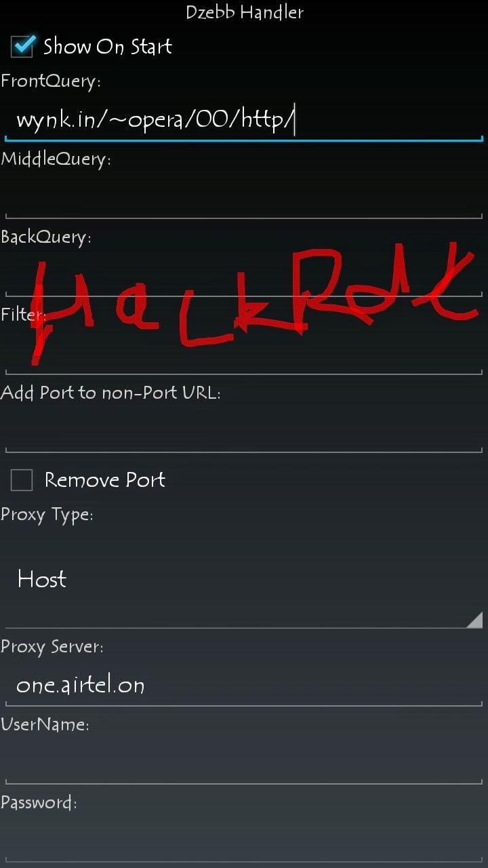Open the Proxy Type Host dropdown
This screenshot has height=868, width=488.
coord(244,580)
